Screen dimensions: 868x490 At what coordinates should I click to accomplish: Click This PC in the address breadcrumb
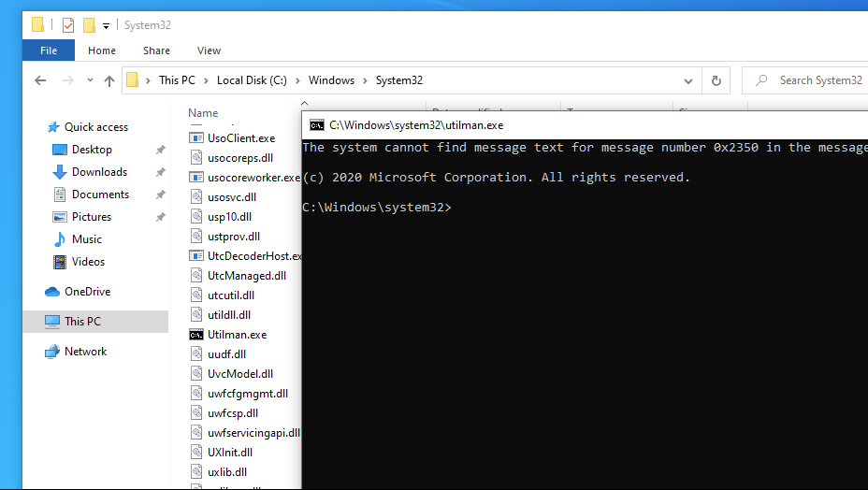point(177,80)
